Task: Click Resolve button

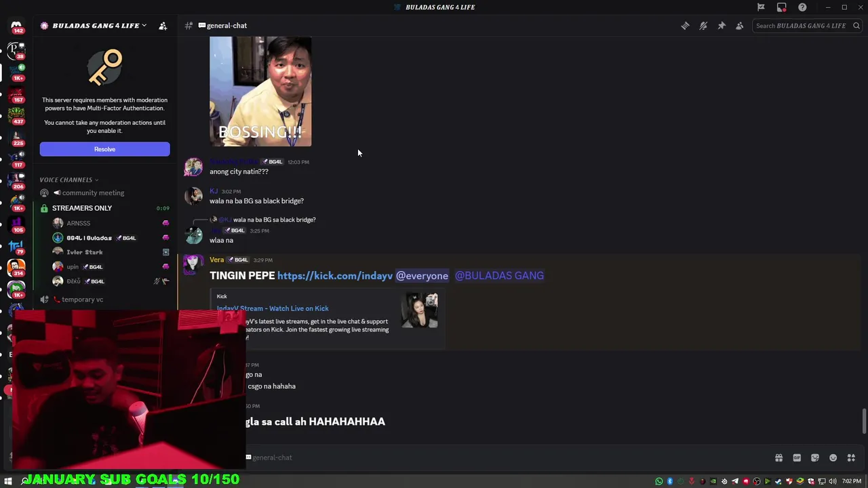Action: 104,149
